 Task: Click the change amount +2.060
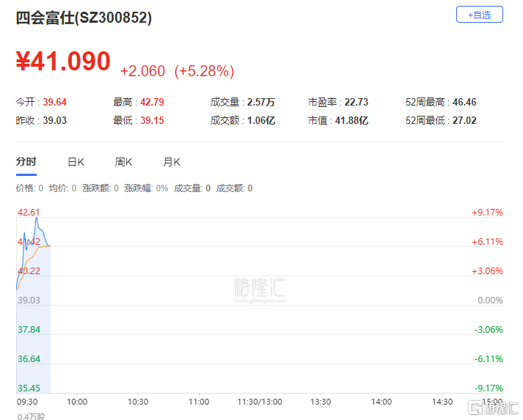(x=143, y=71)
